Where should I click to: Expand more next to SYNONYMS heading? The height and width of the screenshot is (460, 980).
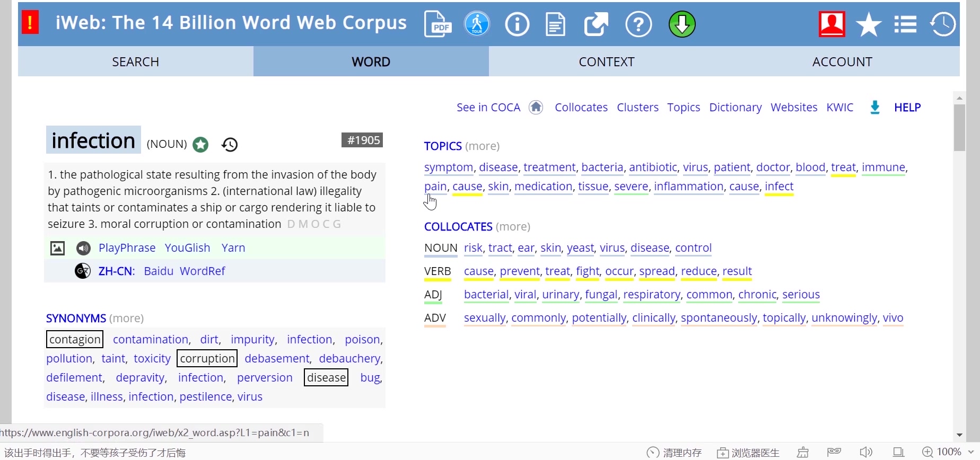pos(126,319)
